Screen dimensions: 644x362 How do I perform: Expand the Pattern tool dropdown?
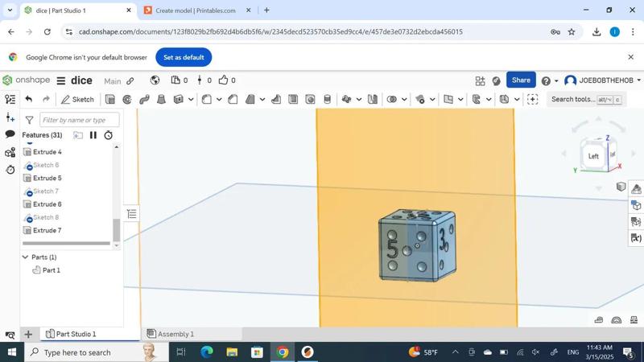click(359, 99)
